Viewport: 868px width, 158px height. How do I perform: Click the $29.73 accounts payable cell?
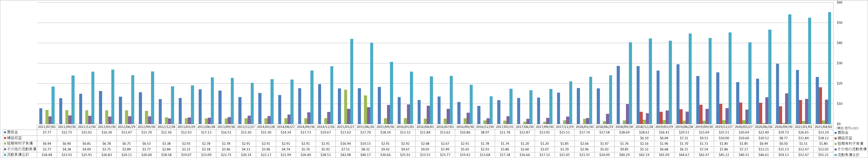[x=784, y=132]
